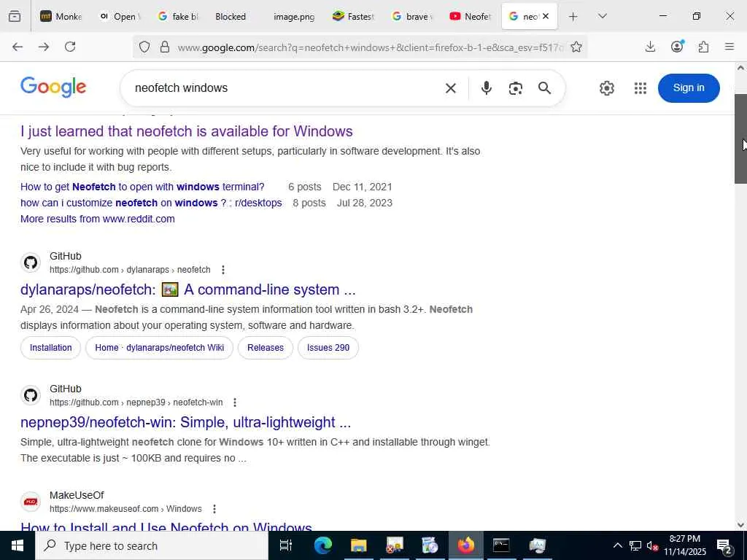Click the Releases sitelink chip
The image size is (747, 560).
(x=266, y=348)
